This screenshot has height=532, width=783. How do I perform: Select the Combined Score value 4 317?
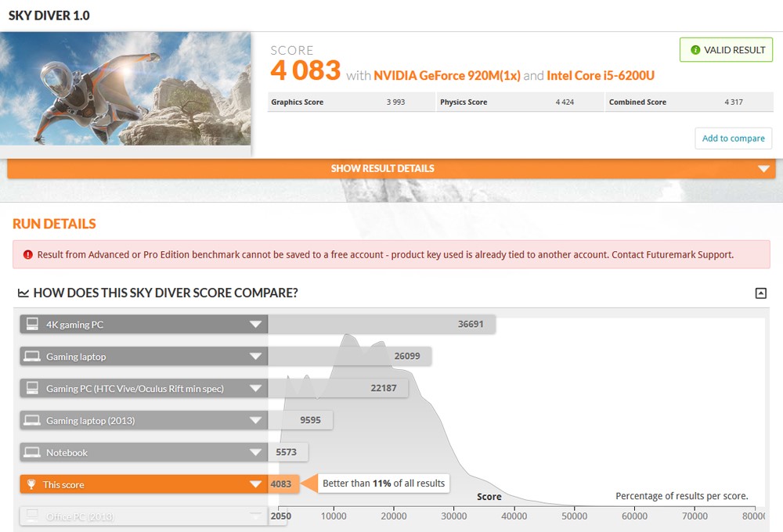pyautogui.click(x=734, y=102)
